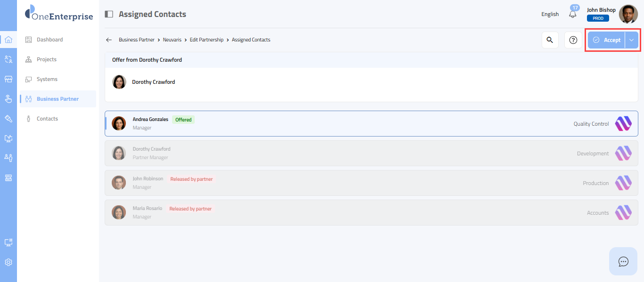
Task: Select Contacts in the sidebar menu
Action: pyautogui.click(x=47, y=119)
